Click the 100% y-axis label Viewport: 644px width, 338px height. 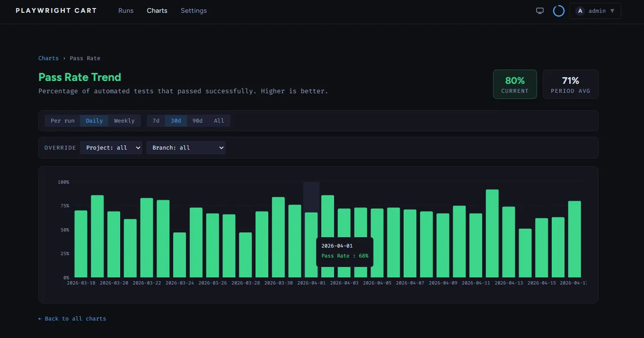(63, 182)
